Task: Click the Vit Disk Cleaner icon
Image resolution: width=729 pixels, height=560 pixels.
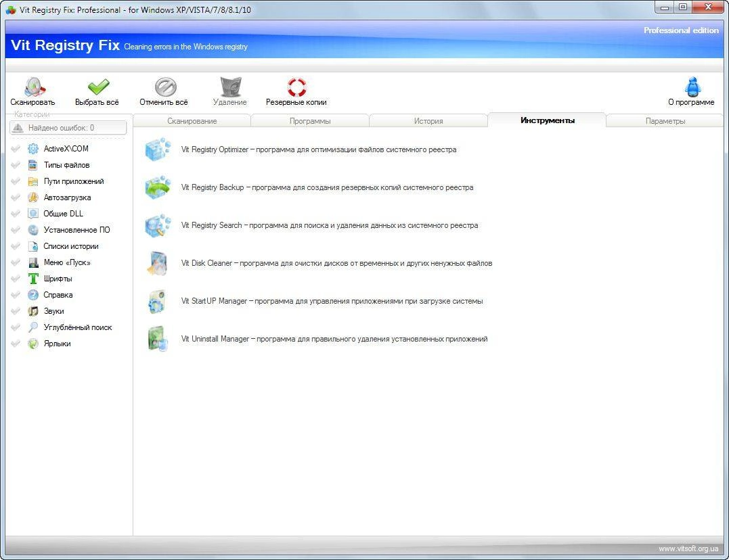Action: click(x=158, y=263)
